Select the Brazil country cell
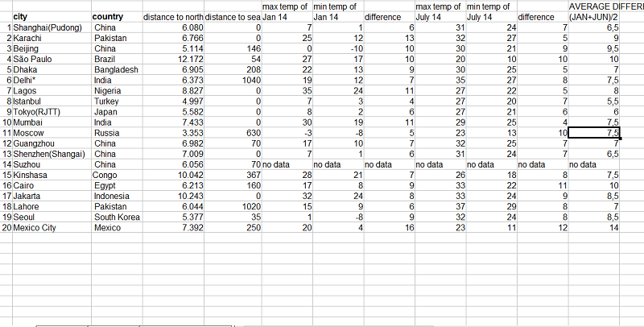This screenshot has width=644, height=327. click(117, 59)
